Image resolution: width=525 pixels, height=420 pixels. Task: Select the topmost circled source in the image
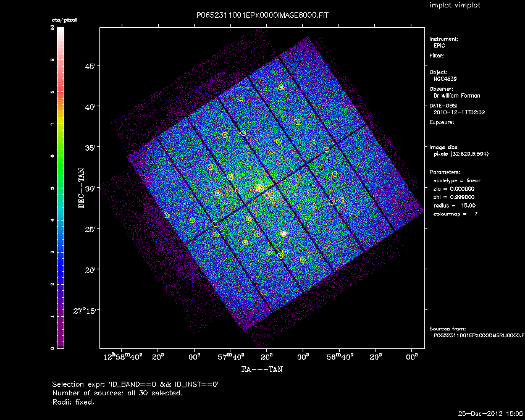pos(281,87)
